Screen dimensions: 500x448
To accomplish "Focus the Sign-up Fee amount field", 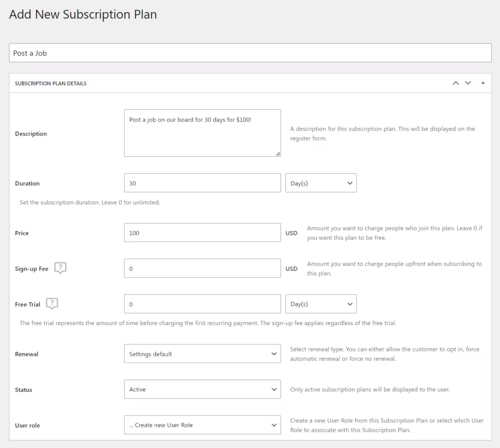I will point(203,268).
